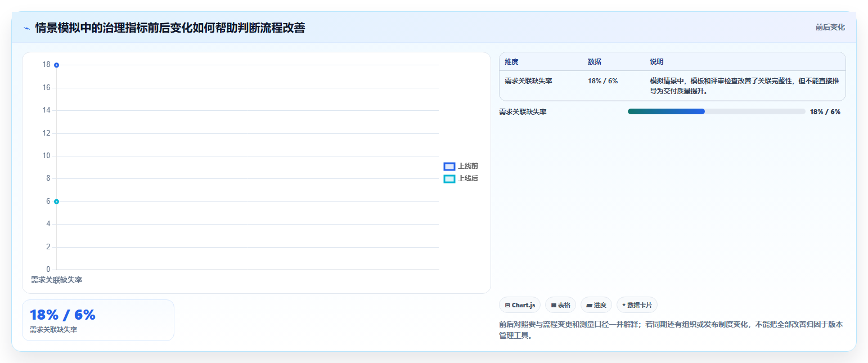
Task: Click the 数据 column header
Action: pyautogui.click(x=595, y=62)
